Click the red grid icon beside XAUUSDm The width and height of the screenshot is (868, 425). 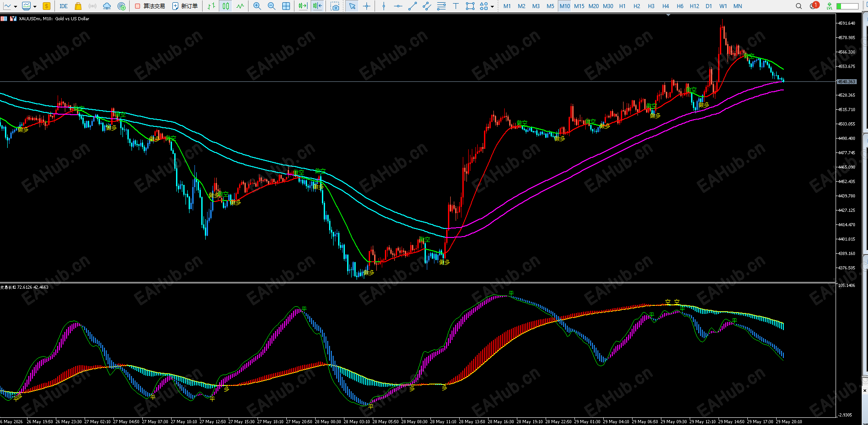[4, 19]
